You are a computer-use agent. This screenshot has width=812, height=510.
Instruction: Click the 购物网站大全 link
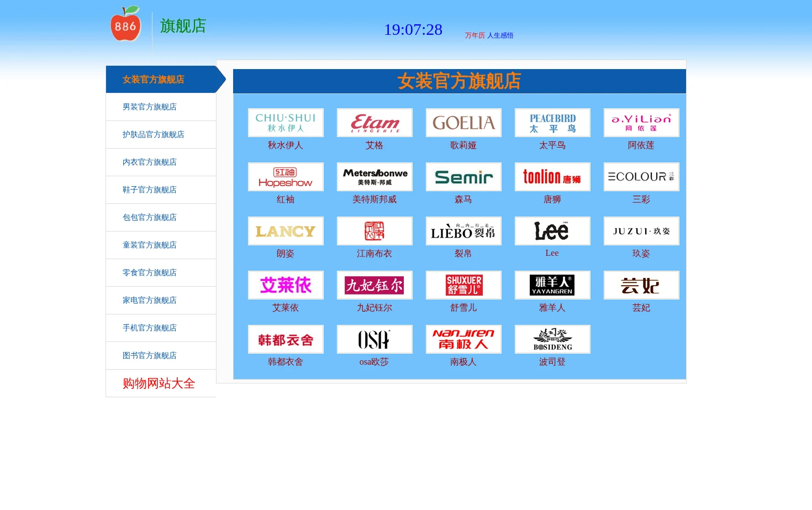coord(159,383)
